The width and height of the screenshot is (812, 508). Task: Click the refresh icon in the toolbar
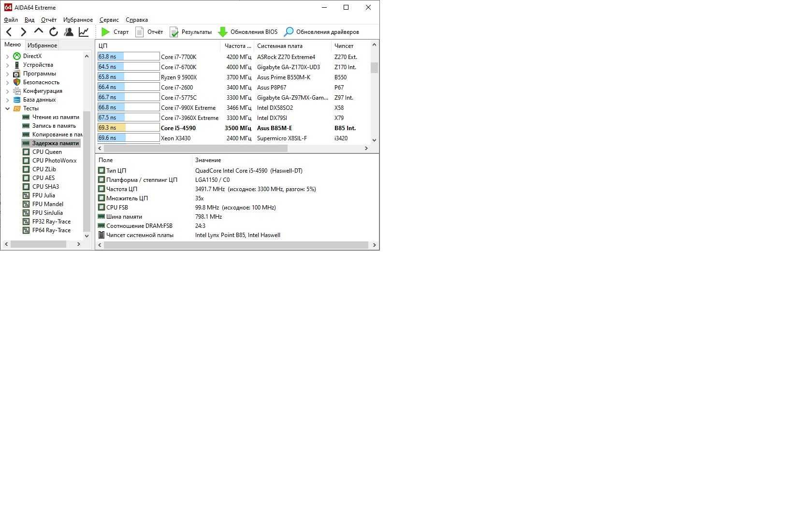coord(54,32)
